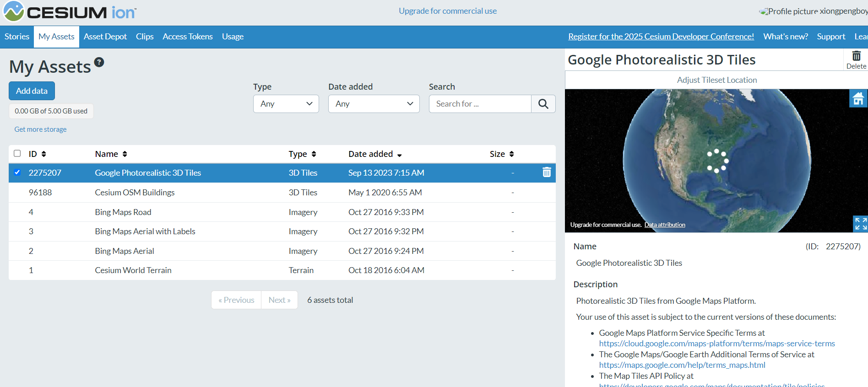Follow the Get more storage link
Image resolution: width=868 pixels, height=387 pixels.
coord(40,129)
